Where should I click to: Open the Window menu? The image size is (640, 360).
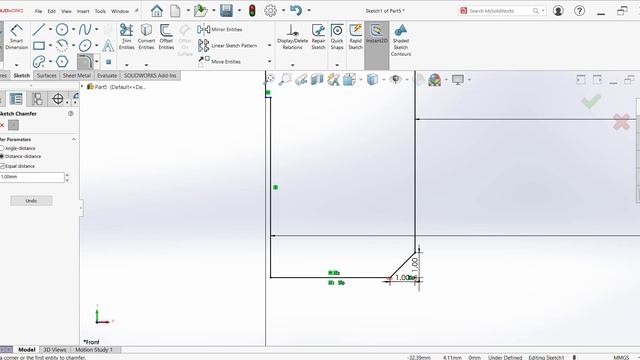point(120,11)
